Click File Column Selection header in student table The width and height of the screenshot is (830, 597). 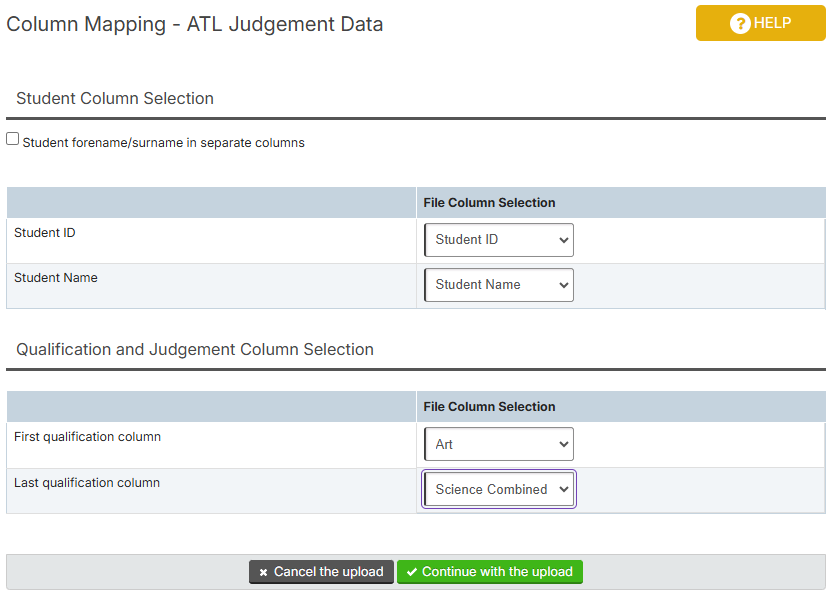(489, 203)
